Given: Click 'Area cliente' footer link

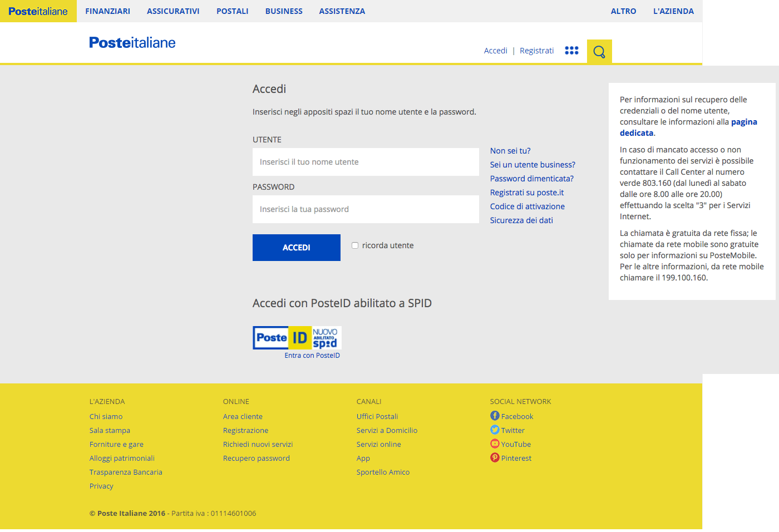Looking at the screenshot, I should point(243,416).
